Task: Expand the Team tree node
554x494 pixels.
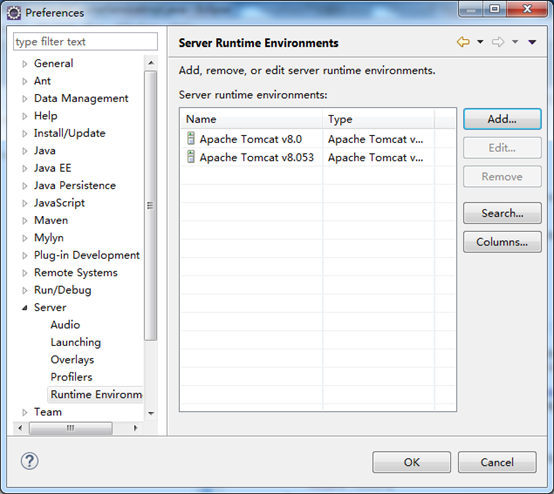Action: [24, 412]
